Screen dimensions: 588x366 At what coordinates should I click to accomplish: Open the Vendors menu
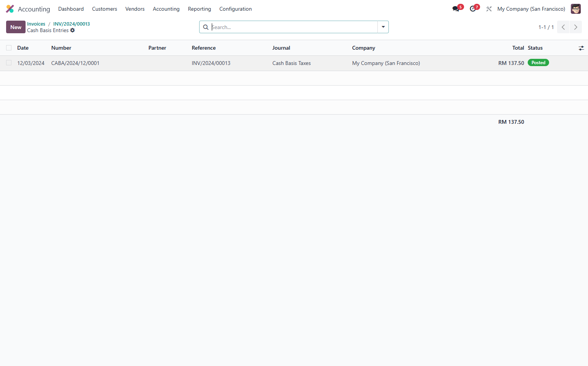tap(135, 9)
